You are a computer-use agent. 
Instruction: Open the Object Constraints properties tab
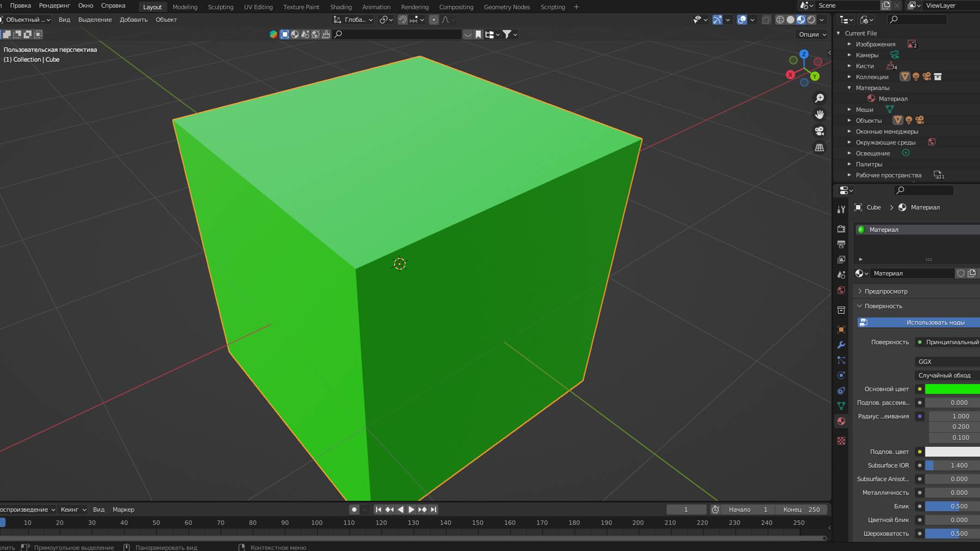click(841, 391)
